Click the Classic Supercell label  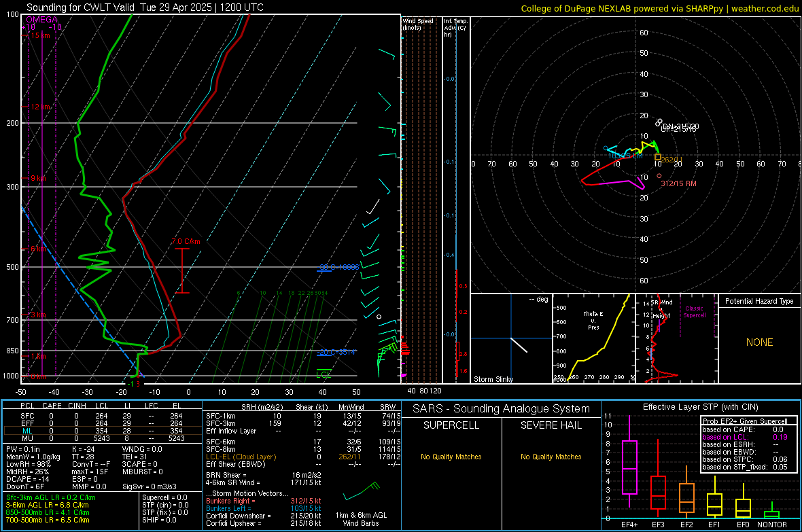pos(694,312)
